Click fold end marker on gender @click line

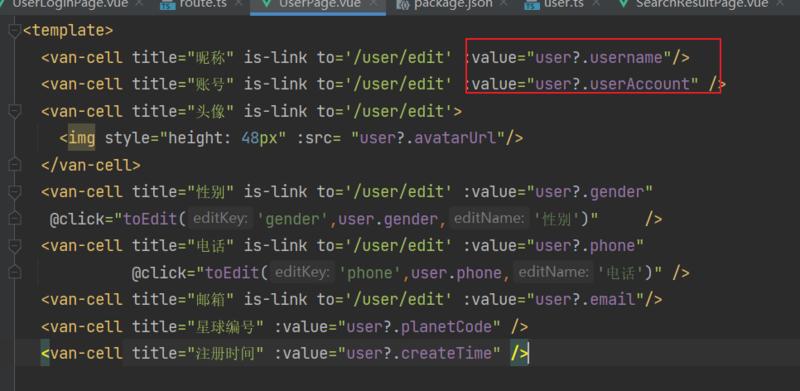pyautogui.click(x=15, y=218)
